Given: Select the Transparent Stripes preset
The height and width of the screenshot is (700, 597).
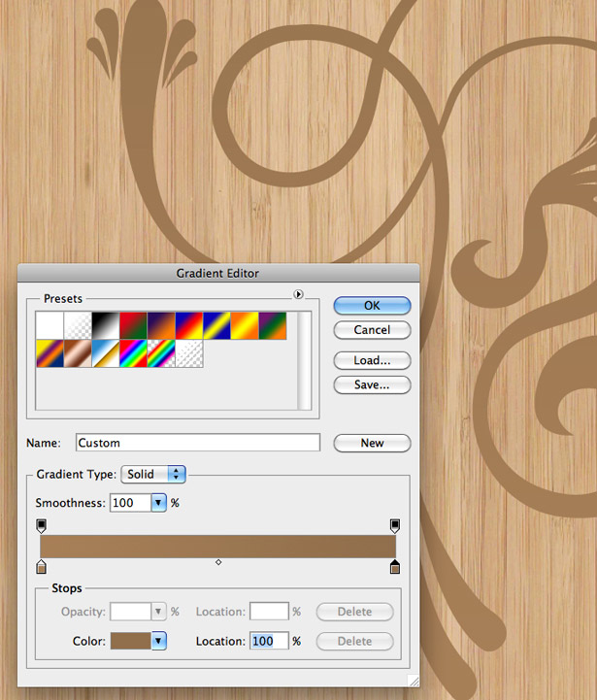Looking at the screenshot, I should [189, 353].
